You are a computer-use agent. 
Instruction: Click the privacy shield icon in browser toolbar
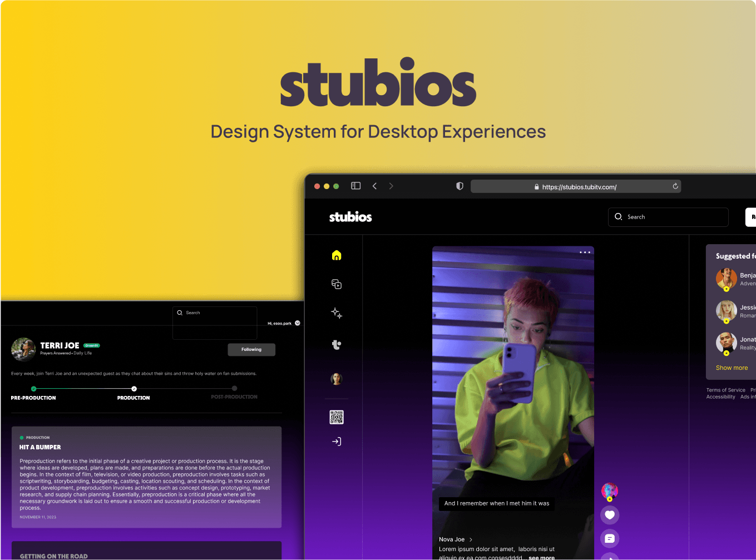459,186
